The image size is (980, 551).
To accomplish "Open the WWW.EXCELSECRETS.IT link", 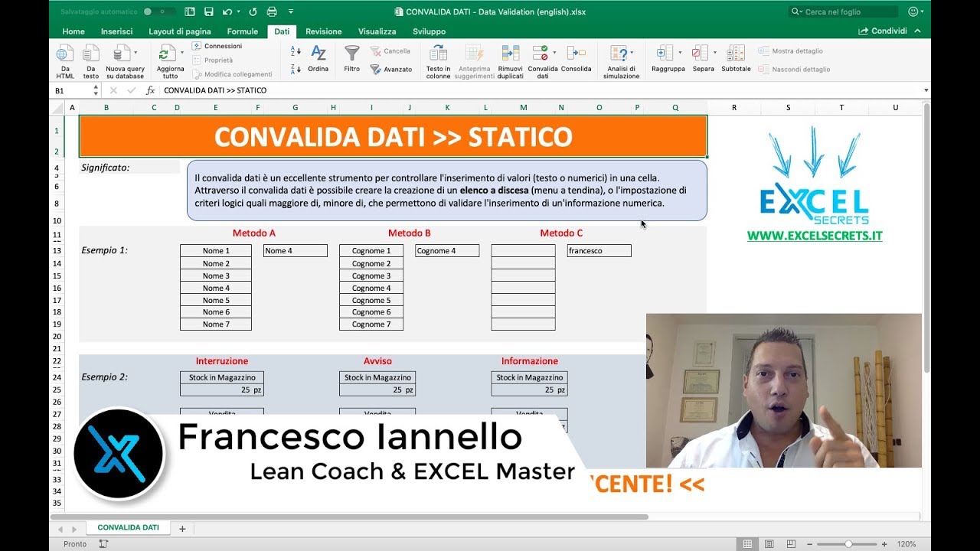I will (x=815, y=236).
